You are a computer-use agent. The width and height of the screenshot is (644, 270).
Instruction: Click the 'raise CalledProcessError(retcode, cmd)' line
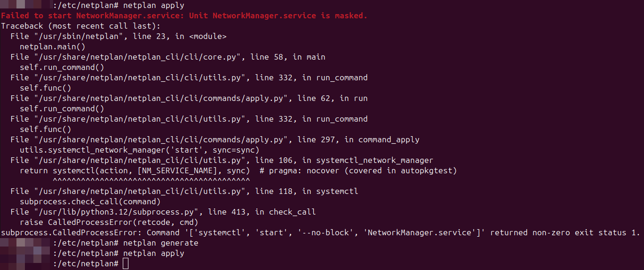click(109, 223)
